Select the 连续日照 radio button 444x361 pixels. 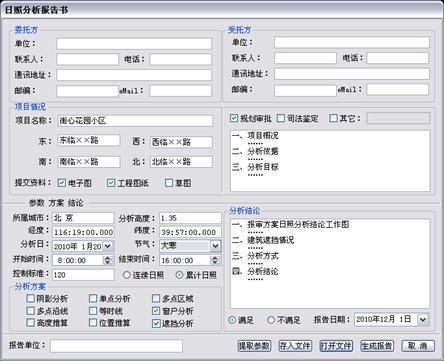click(x=127, y=275)
